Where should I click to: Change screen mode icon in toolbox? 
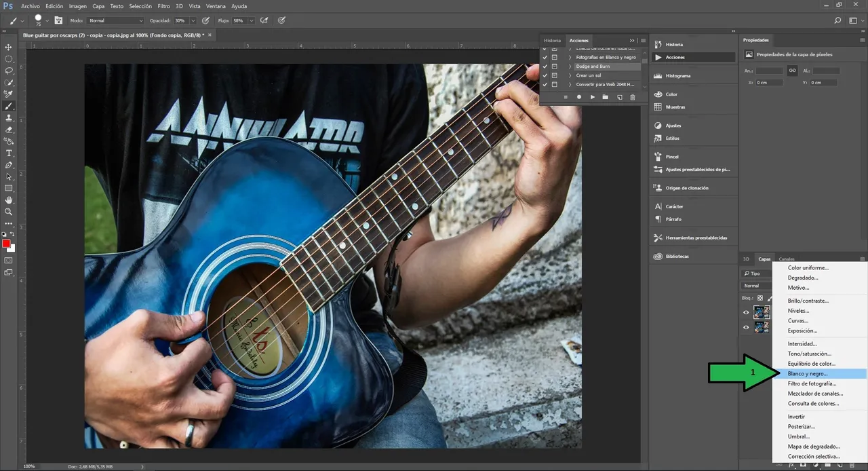pyautogui.click(x=9, y=272)
